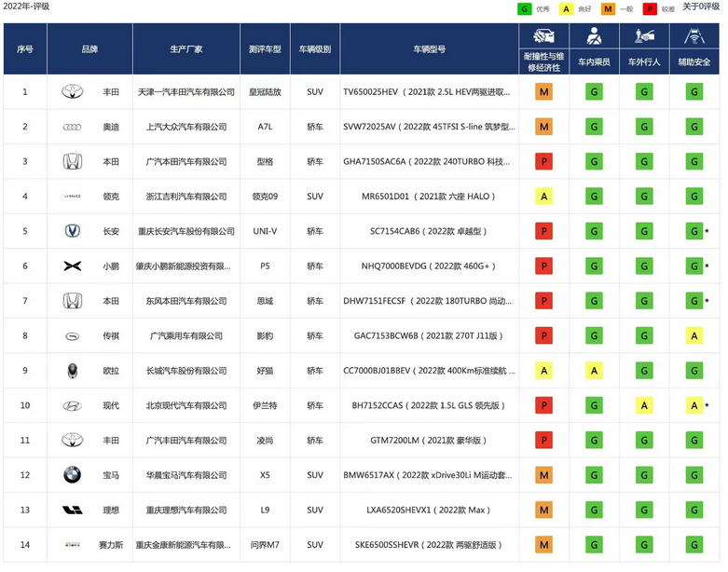Click the 赛力斯 brand name
Viewport: 728px width, 572px height.
(x=111, y=545)
